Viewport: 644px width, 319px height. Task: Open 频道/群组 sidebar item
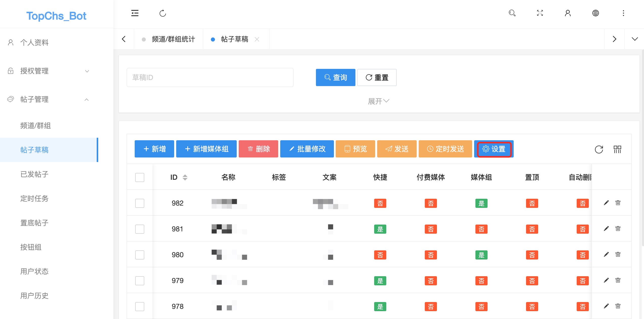49,126
